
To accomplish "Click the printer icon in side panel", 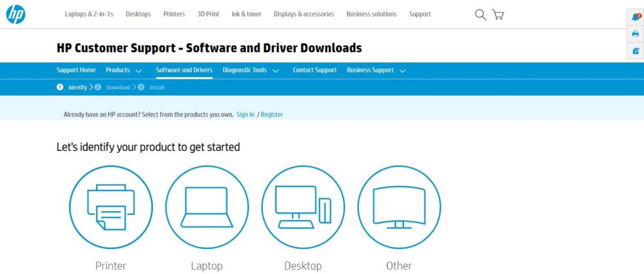I will [636, 34].
